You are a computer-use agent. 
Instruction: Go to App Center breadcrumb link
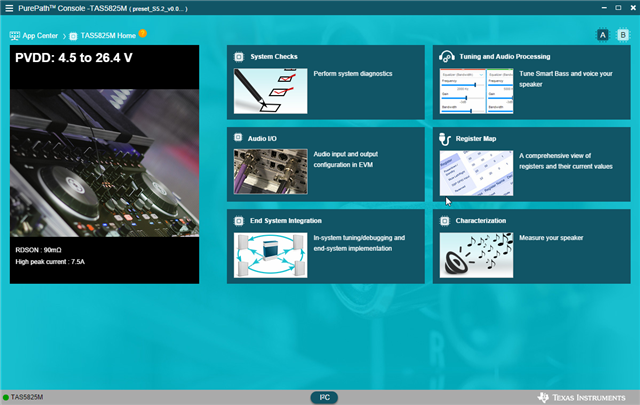(x=40, y=36)
